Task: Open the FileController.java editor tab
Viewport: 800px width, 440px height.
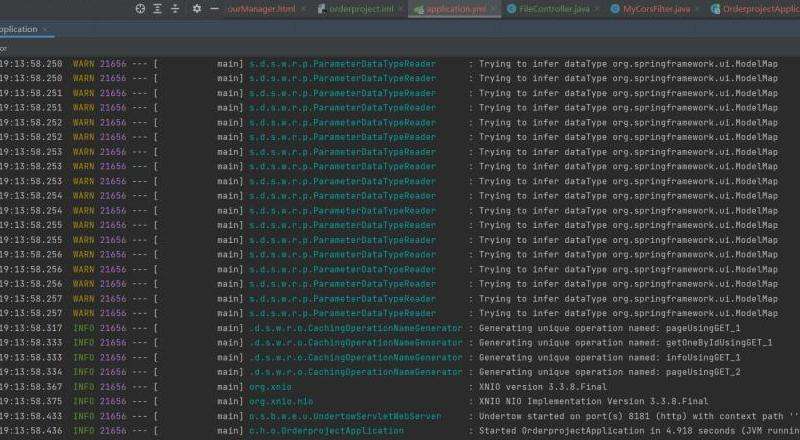Action: (554, 9)
